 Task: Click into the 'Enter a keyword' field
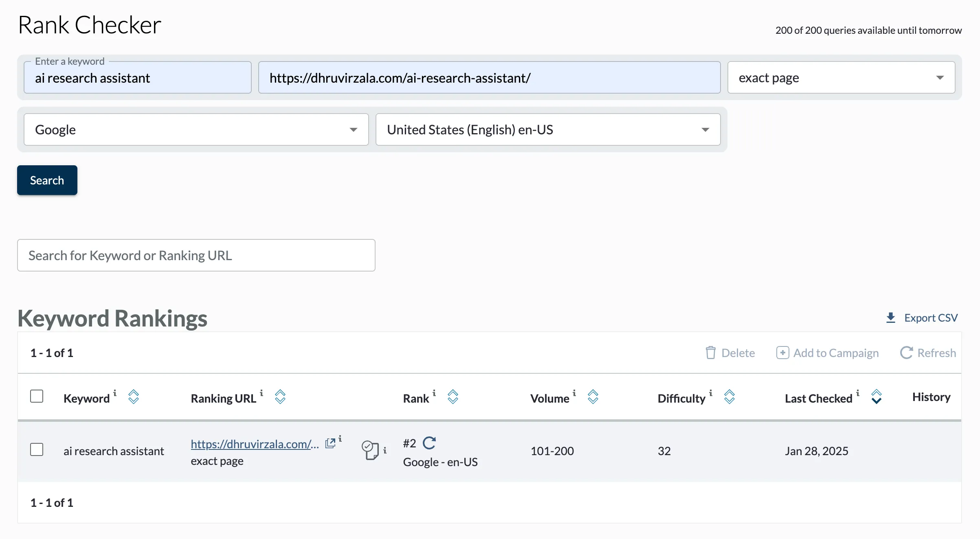138,77
